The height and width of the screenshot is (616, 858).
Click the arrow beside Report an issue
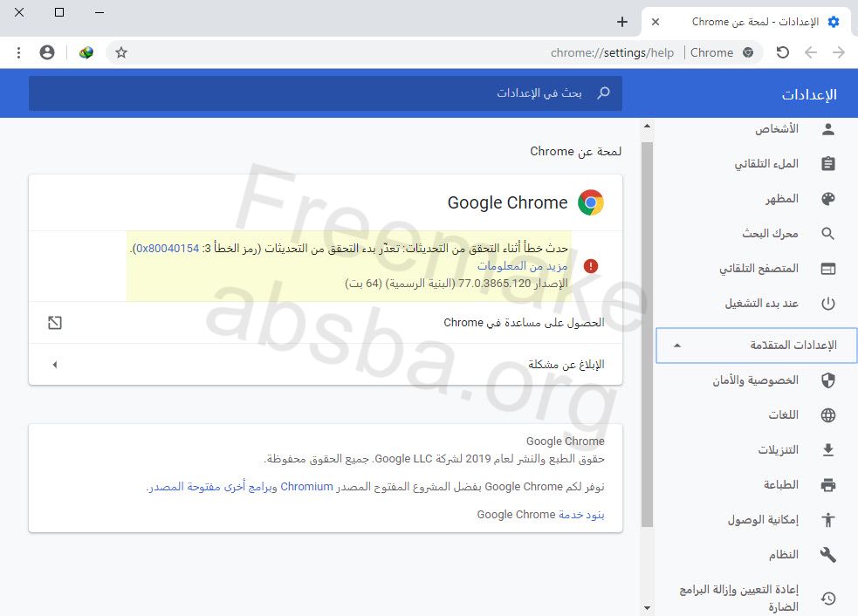[55, 365]
